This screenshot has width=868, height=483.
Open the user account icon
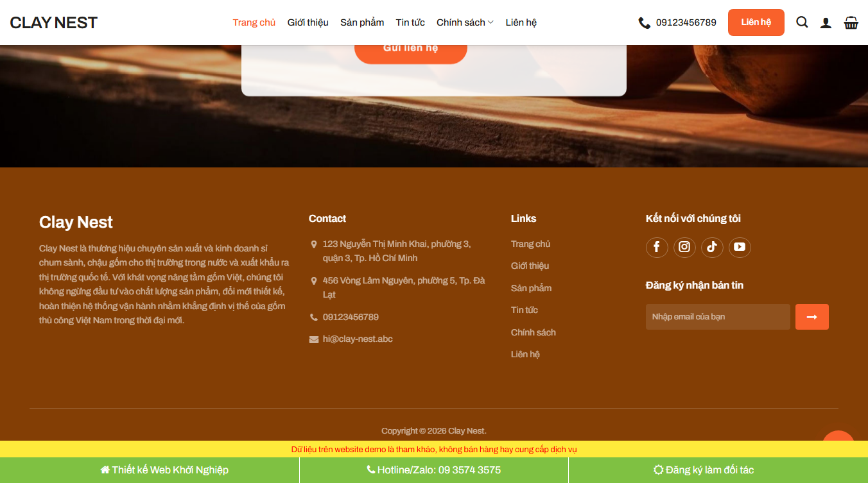(x=826, y=22)
